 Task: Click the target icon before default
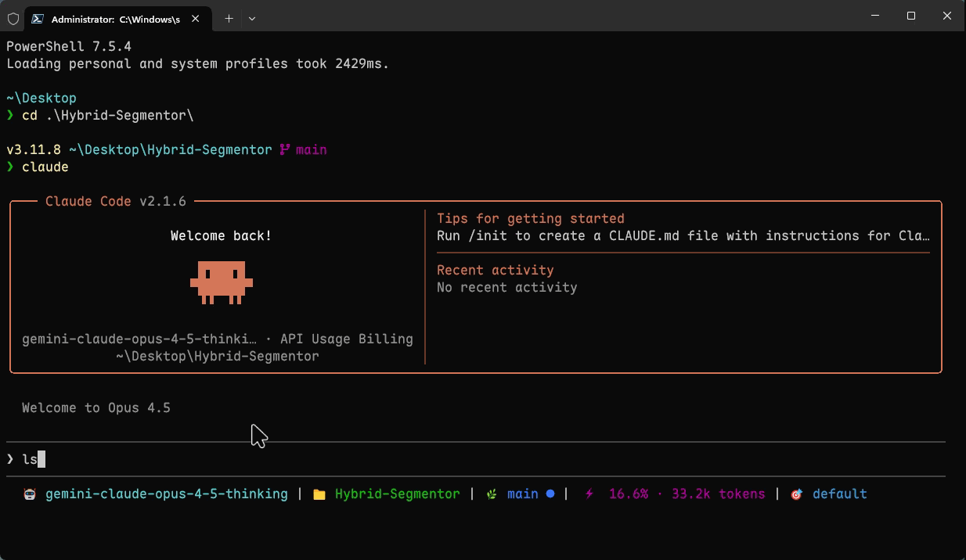[x=797, y=494]
